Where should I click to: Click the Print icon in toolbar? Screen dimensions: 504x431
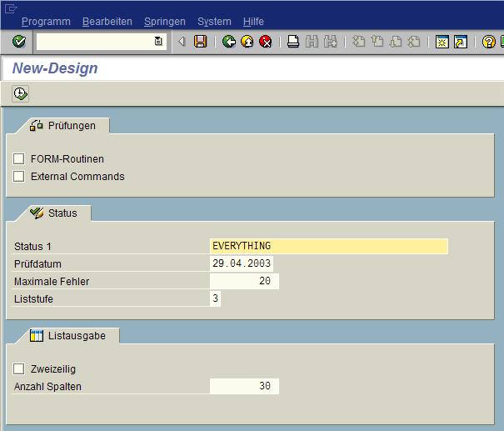click(x=293, y=42)
